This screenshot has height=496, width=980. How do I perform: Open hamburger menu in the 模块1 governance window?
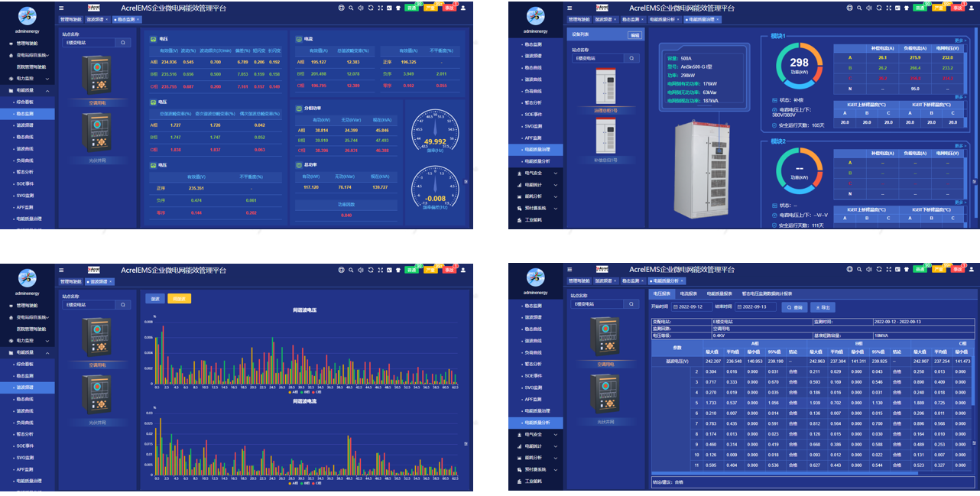coord(570,8)
